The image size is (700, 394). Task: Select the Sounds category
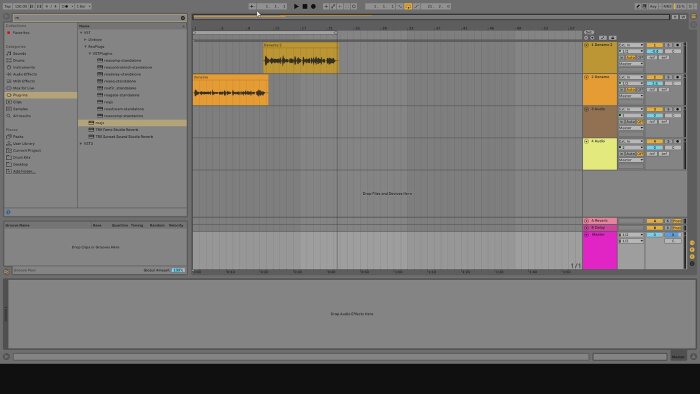click(x=19, y=54)
